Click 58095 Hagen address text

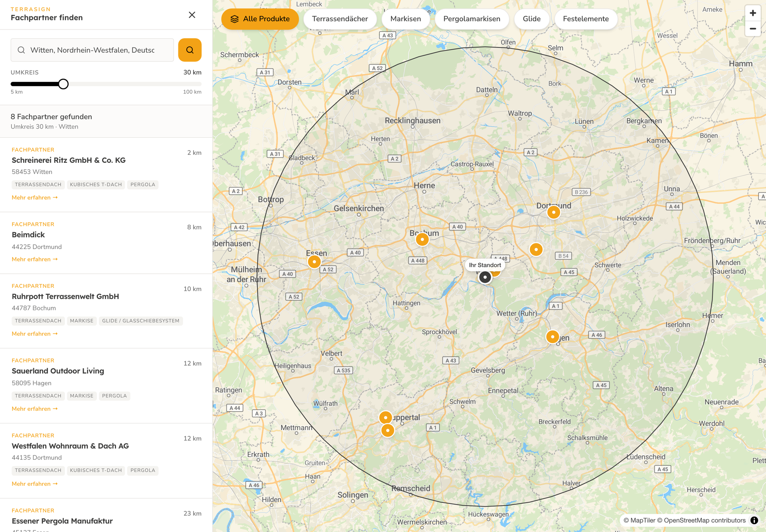click(x=32, y=383)
